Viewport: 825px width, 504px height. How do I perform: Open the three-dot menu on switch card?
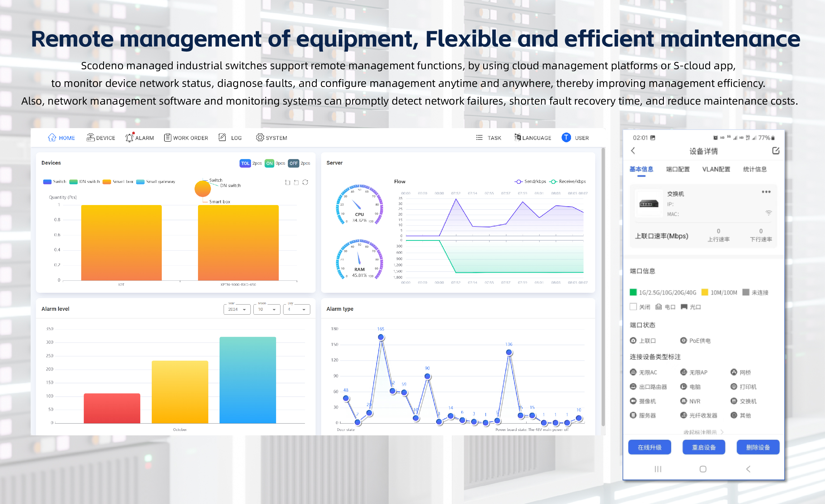click(766, 192)
